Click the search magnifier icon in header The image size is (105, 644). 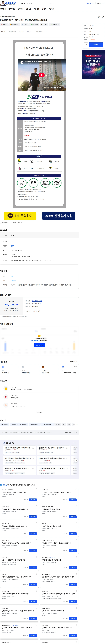point(51,3)
